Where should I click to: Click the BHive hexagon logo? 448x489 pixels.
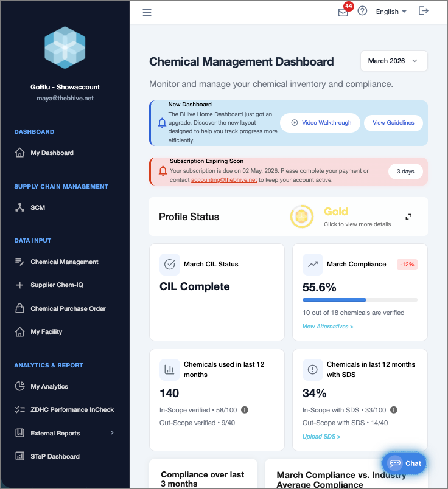point(65,47)
